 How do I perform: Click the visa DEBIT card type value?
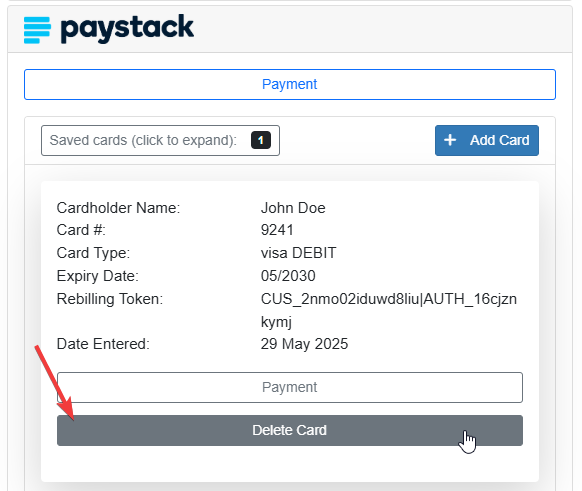(x=298, y=253)
